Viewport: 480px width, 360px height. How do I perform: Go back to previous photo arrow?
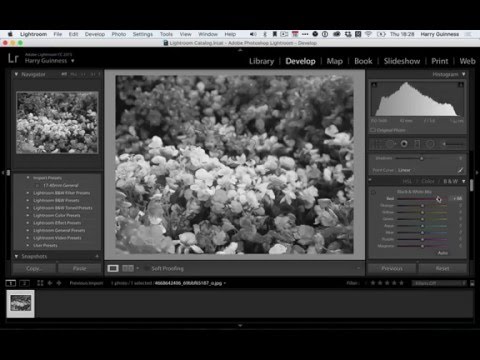click(x=50, y=283)
